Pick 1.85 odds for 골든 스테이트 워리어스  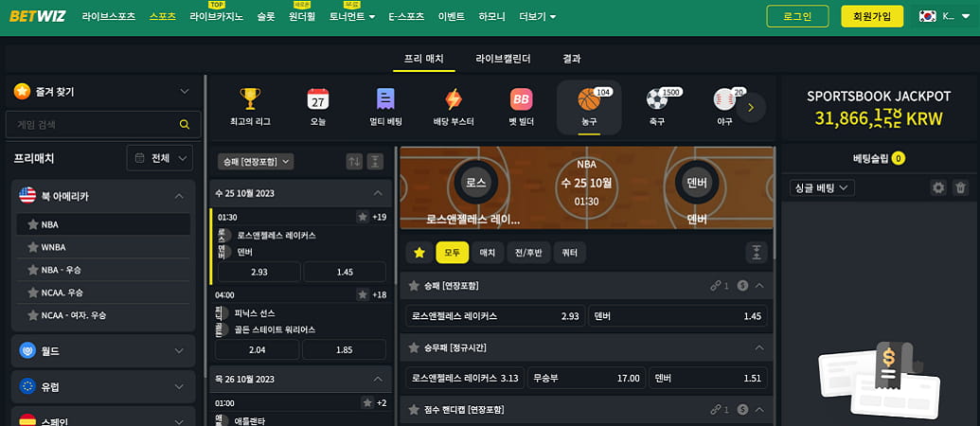click(345, 350)
